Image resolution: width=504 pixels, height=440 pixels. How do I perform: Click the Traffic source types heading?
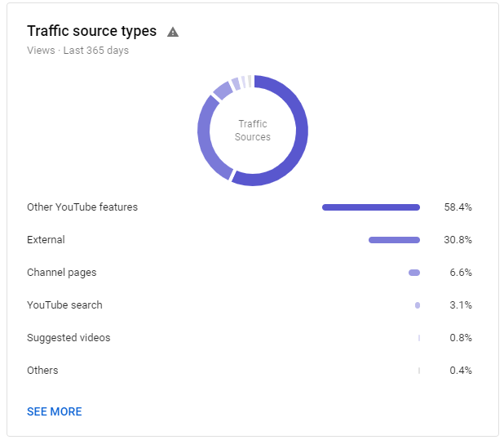coord(91,31)
